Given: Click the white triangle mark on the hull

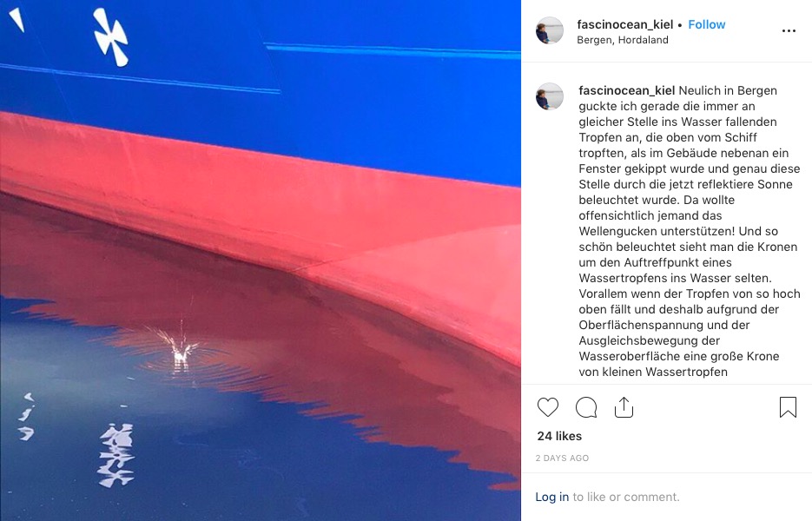Looking at the screenshot, I should point(17,20).
